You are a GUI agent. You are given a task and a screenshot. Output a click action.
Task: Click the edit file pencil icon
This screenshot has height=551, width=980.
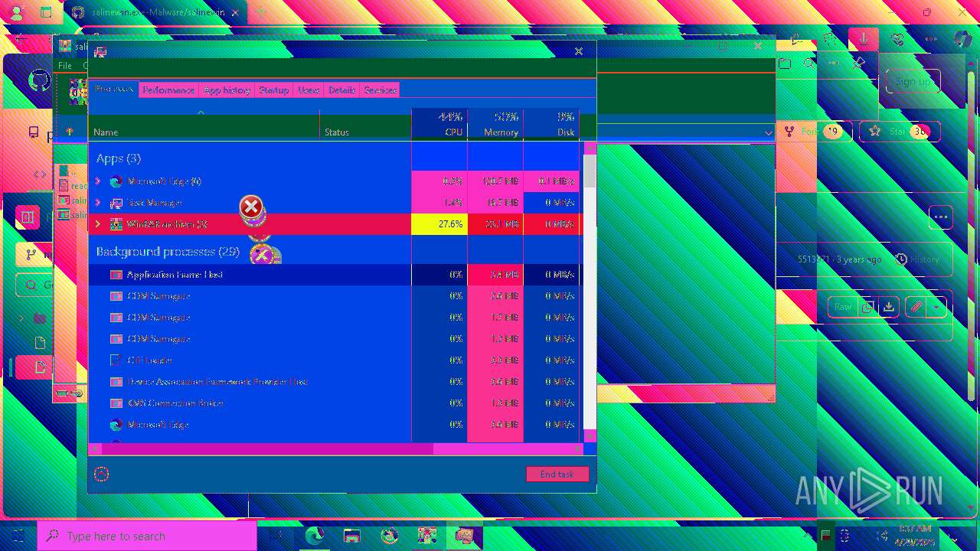click(x=915, y=307)
